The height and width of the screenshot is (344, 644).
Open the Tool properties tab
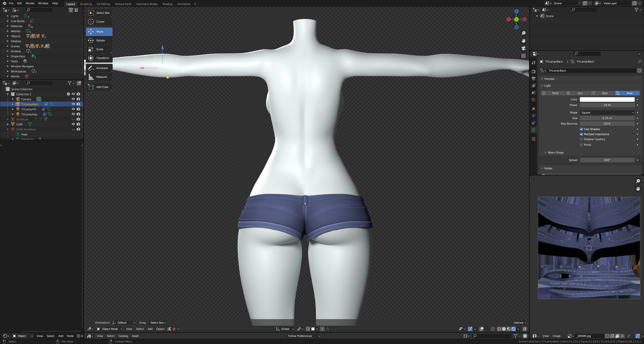(x=534, y=63)
